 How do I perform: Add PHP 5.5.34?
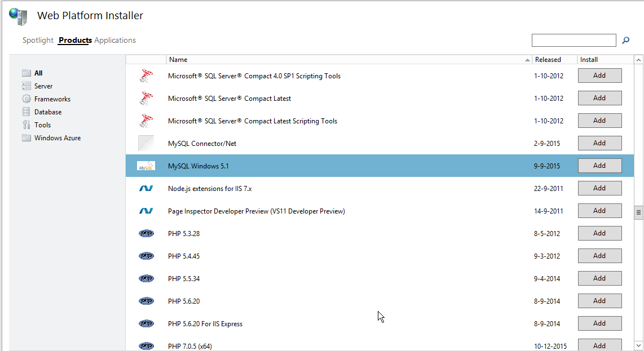click(599, 278)
